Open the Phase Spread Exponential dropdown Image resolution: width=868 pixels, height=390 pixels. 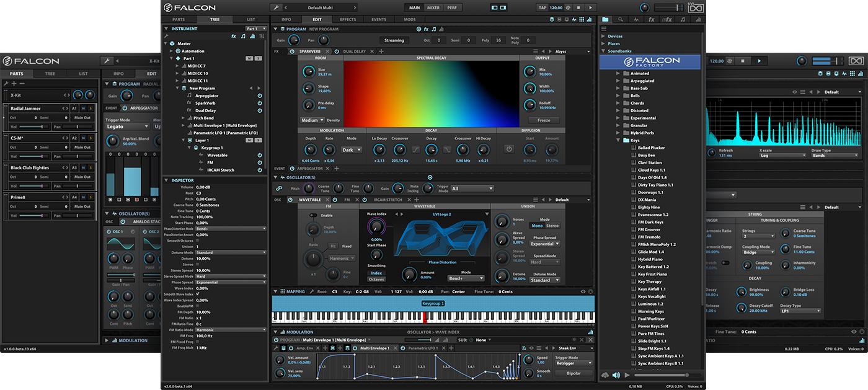point(545,244)
